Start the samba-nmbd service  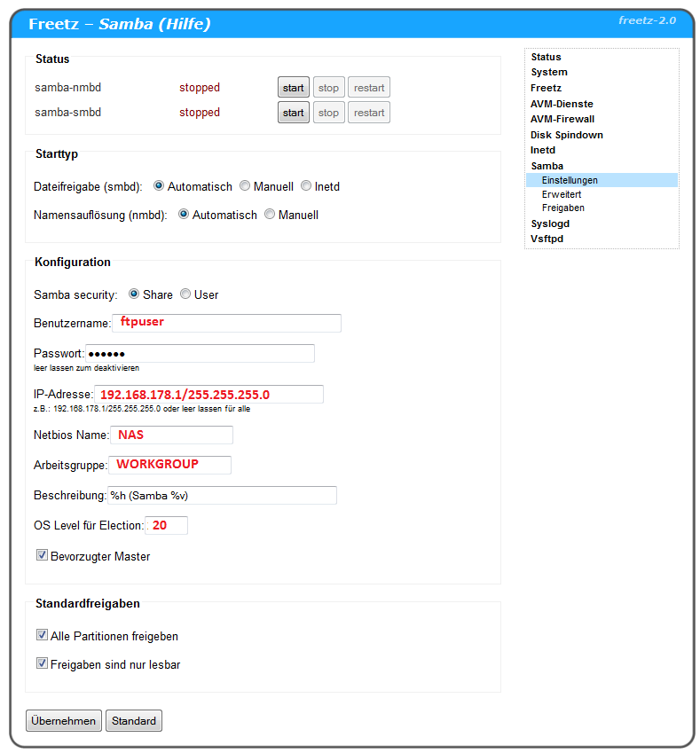(x=293, y=88)
